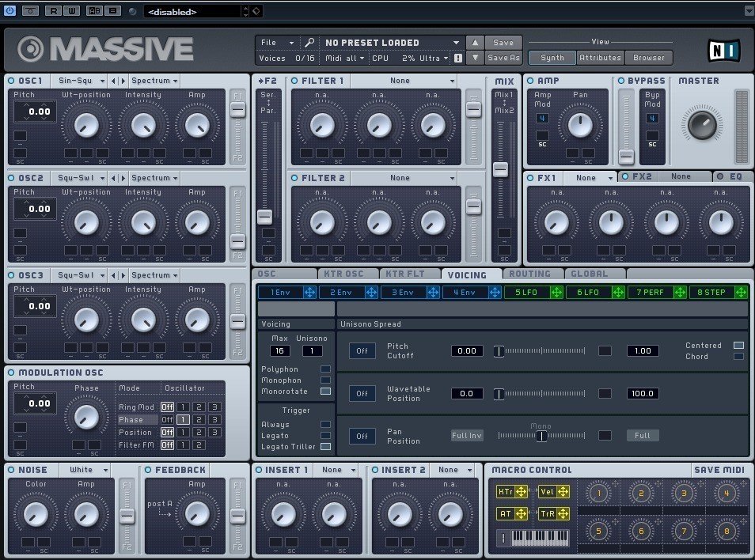Click the Attributes view button
The width and height of the screenshot is (755, 560).
(600, 58)
